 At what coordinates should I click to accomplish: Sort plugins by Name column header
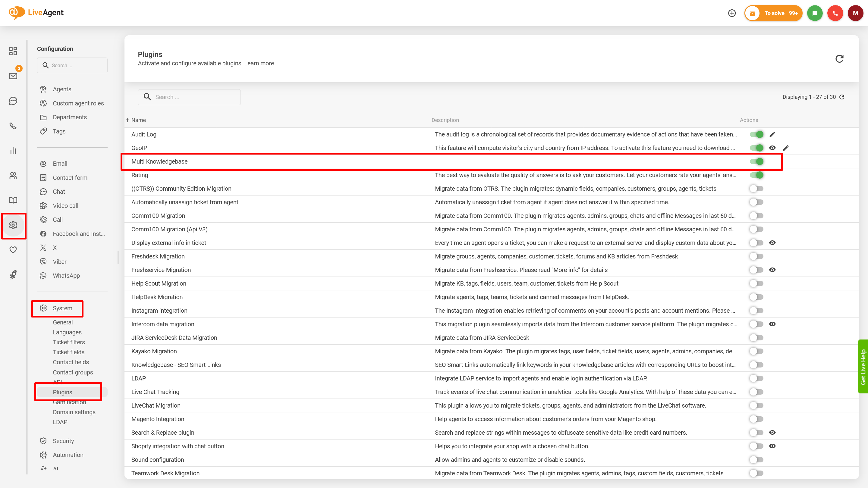pos(139,120)
